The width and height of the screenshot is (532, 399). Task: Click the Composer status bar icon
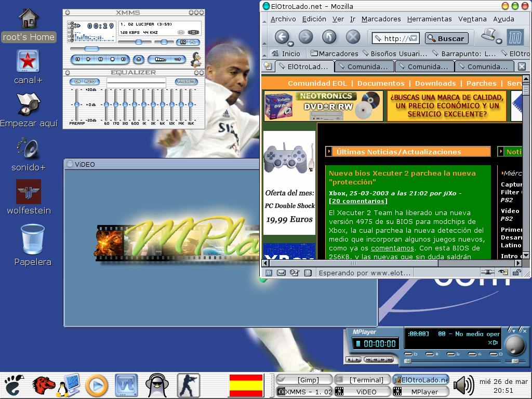click(x=294, y=273)
